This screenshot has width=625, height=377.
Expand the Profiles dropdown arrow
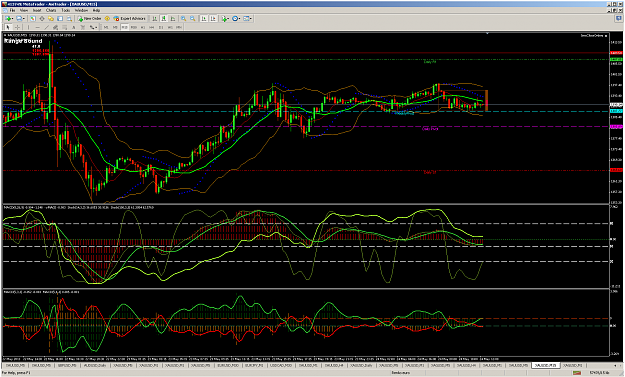click(x=24, y=19)
